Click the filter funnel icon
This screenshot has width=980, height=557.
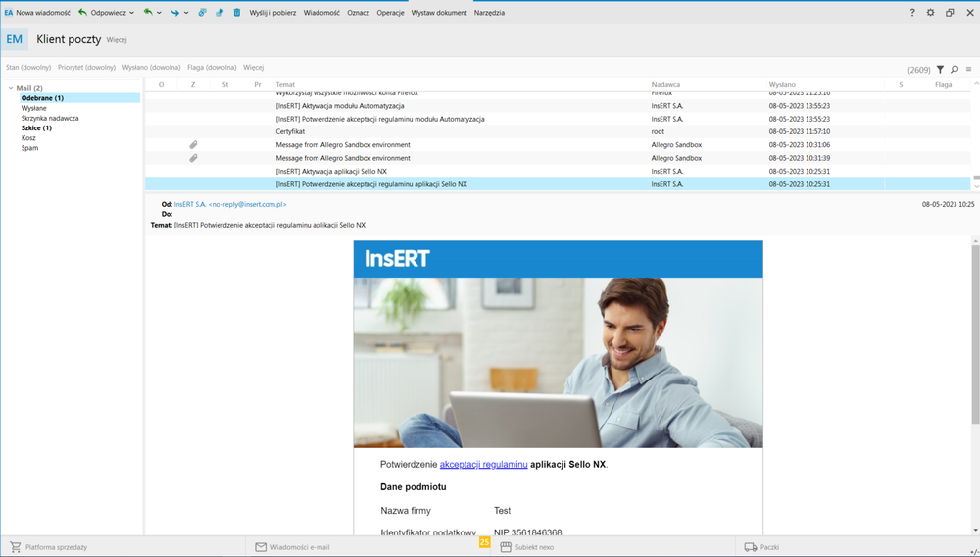coord(940,70)
